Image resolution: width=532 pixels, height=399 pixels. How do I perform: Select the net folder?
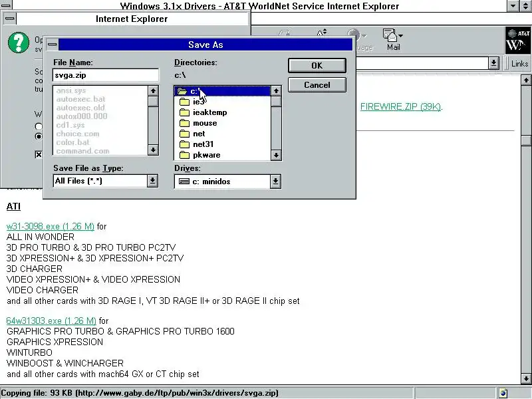[222, 134]
